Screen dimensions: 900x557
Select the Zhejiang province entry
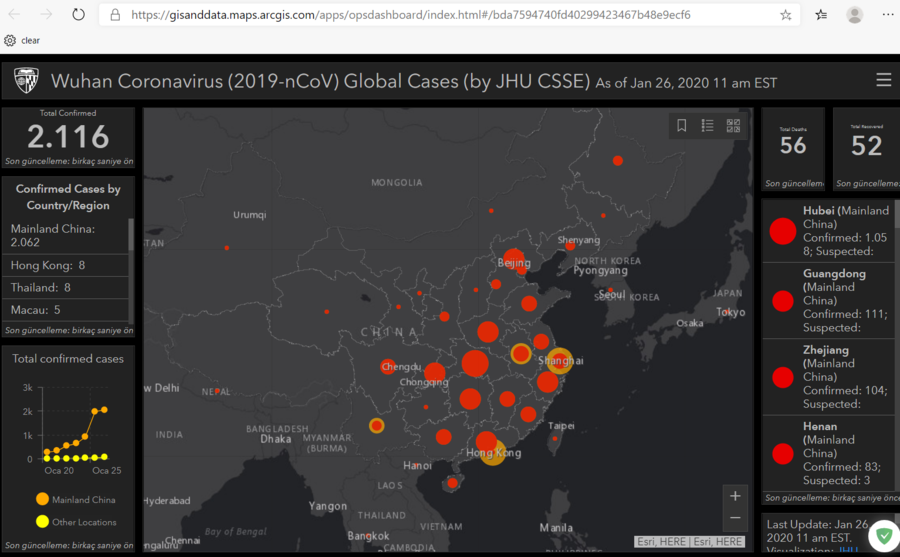pyautogui.click(x=829, y=377)
